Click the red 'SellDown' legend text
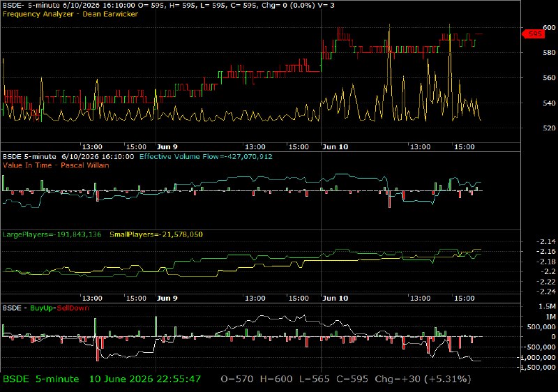This screenshot has width=558, height=392. [x=73, y=308]
